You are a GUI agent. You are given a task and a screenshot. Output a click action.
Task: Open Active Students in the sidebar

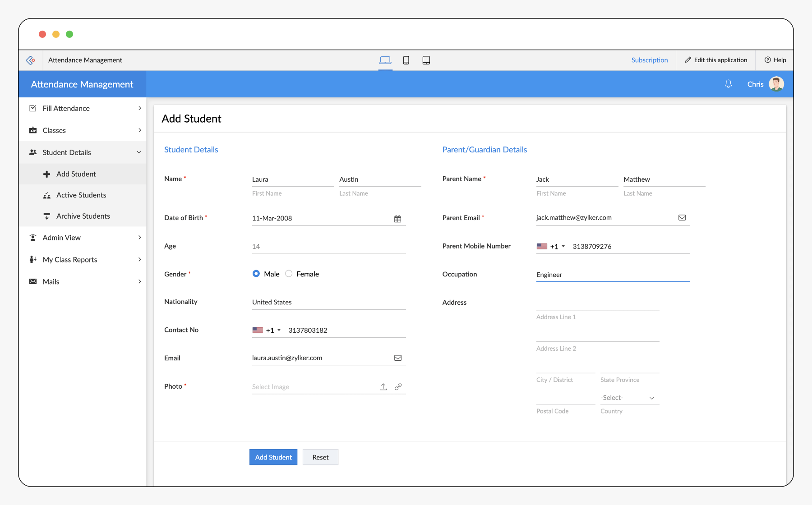pos(81,195)
